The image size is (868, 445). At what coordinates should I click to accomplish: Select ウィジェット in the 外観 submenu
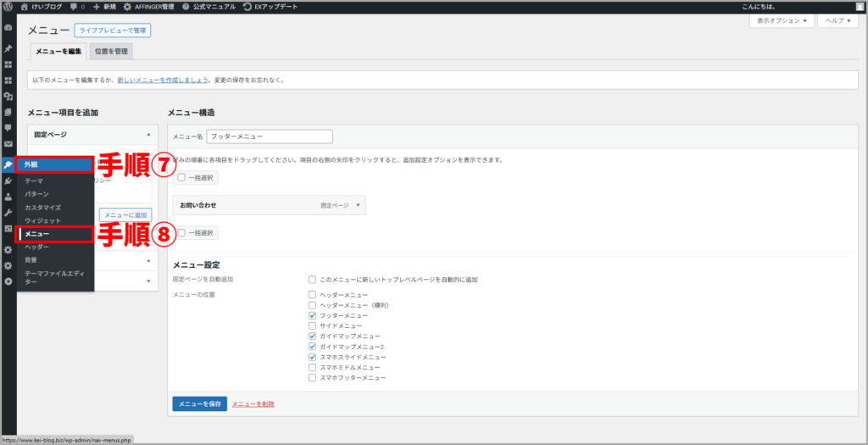[42, 220]
